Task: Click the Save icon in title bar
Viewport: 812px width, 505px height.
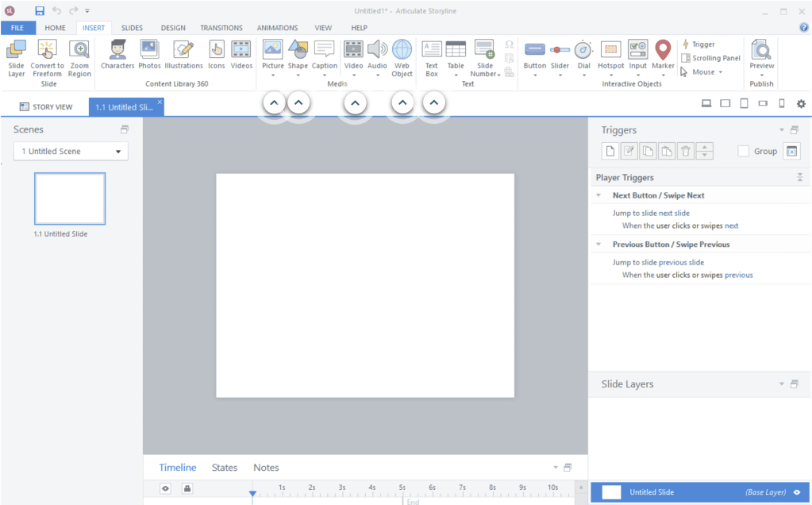Action: (40, 11)
